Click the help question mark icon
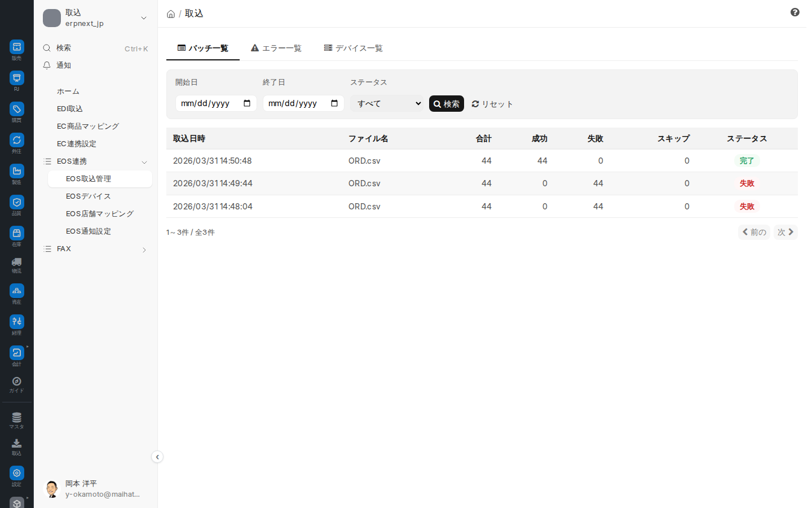812x508 pixels. (x=795, y=12)
